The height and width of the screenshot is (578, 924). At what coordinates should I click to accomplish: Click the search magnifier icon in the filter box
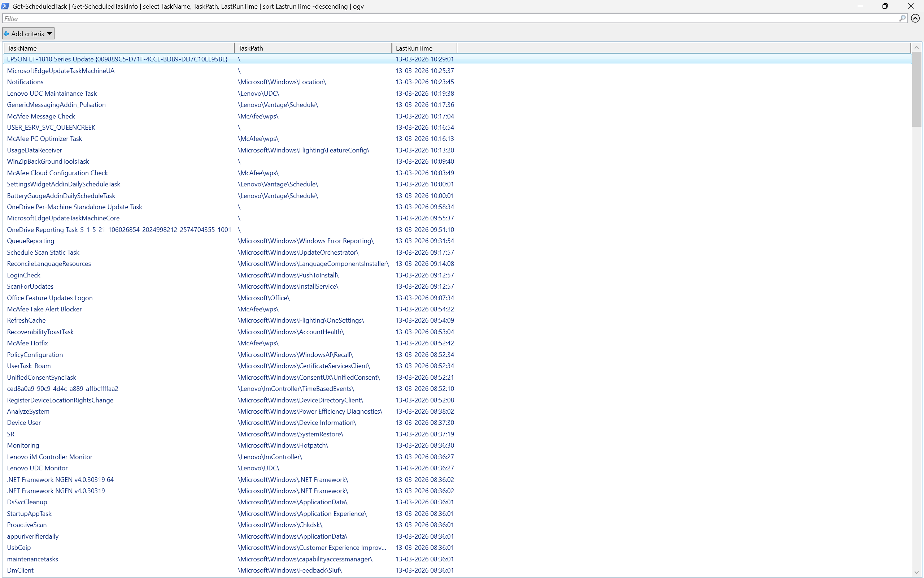coord(902,18)
